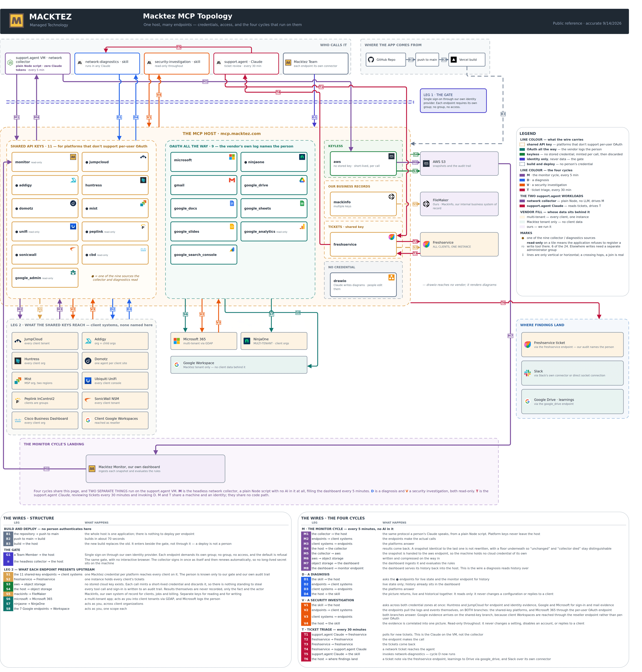Click the Huntress icon on the huntress endpoint tile
The width and height of the screenshot is (642, 672).
(x=143, y=180)
